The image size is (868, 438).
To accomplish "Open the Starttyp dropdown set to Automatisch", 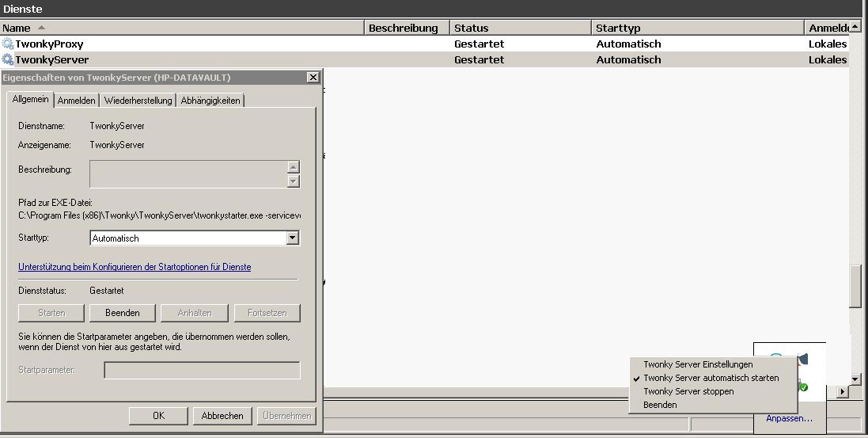I will pyautogui.click(x=292, y=238).
